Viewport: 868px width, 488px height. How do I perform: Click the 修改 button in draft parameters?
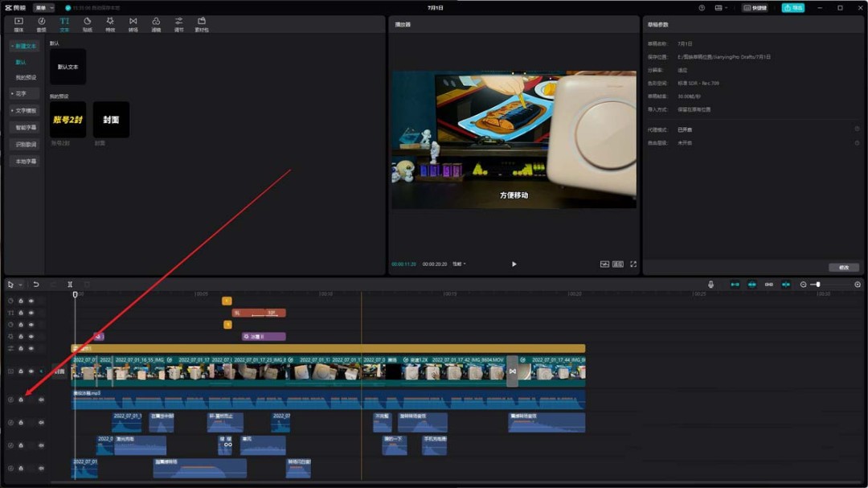(x=843, y=268)
